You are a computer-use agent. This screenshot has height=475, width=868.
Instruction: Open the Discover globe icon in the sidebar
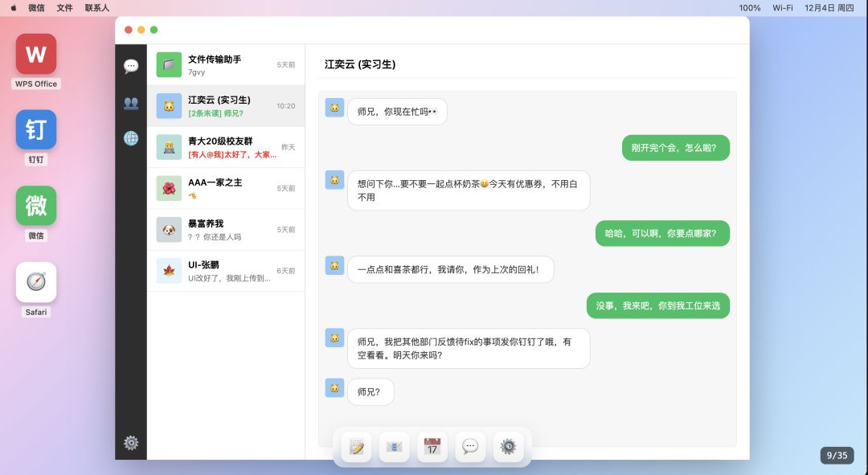130,138
